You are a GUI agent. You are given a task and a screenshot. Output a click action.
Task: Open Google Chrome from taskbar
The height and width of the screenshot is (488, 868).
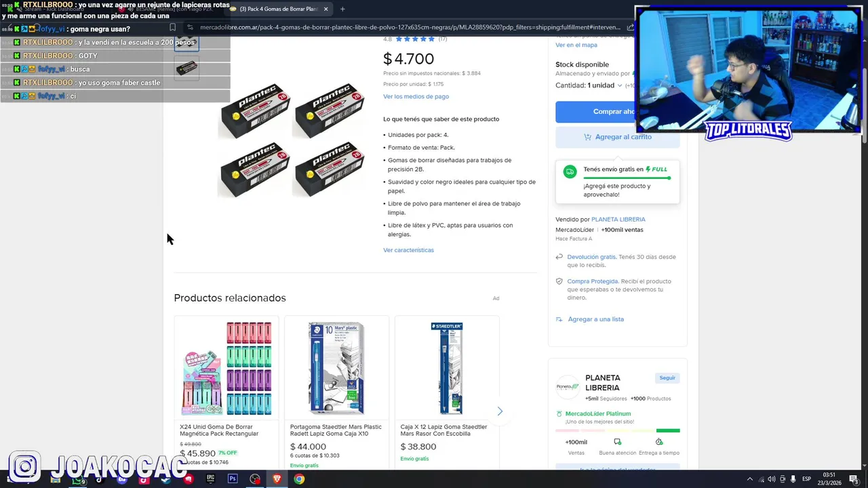tap(299, 479)
